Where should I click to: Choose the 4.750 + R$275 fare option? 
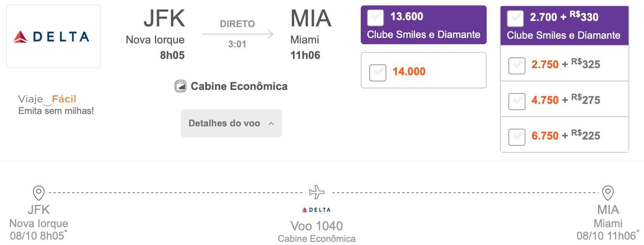pos(517,101)
